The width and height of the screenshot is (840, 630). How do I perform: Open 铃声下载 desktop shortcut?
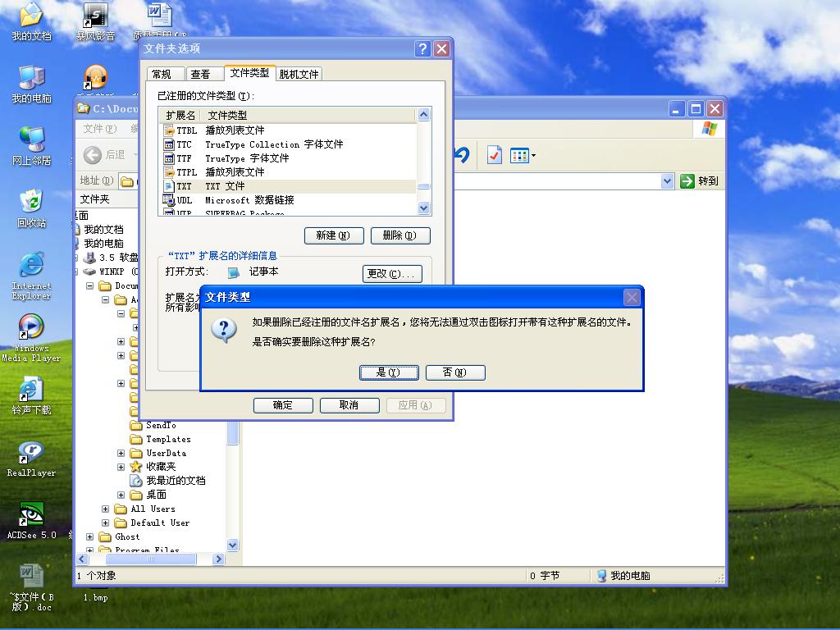point(32,396)
